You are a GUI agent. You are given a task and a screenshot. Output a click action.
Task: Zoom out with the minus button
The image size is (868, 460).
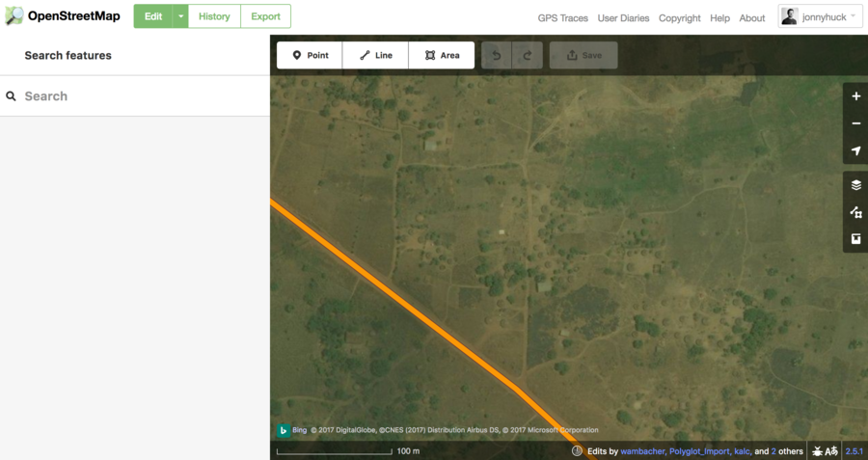pos(855,123)
